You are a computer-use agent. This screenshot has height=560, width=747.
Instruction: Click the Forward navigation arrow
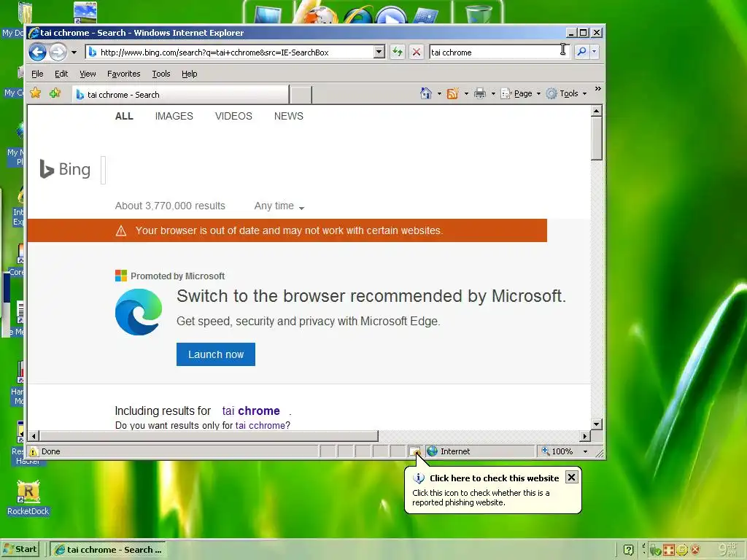[58, 52]
